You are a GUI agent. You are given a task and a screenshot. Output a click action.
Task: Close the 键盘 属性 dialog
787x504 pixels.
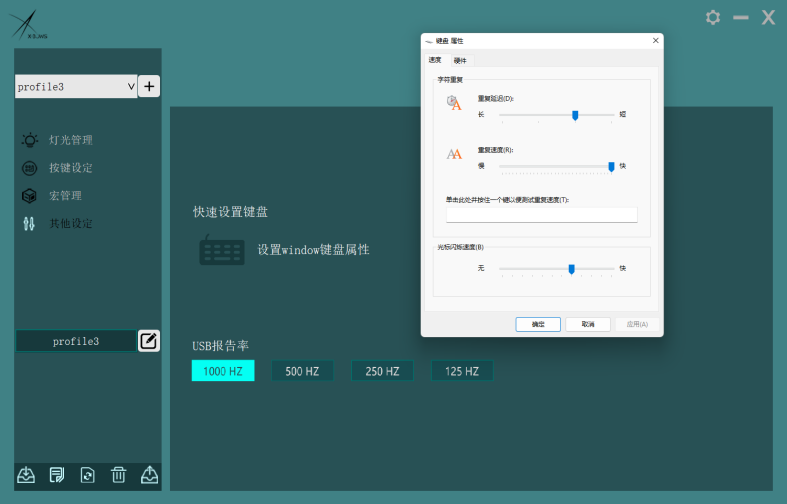[x=655, y=41]
